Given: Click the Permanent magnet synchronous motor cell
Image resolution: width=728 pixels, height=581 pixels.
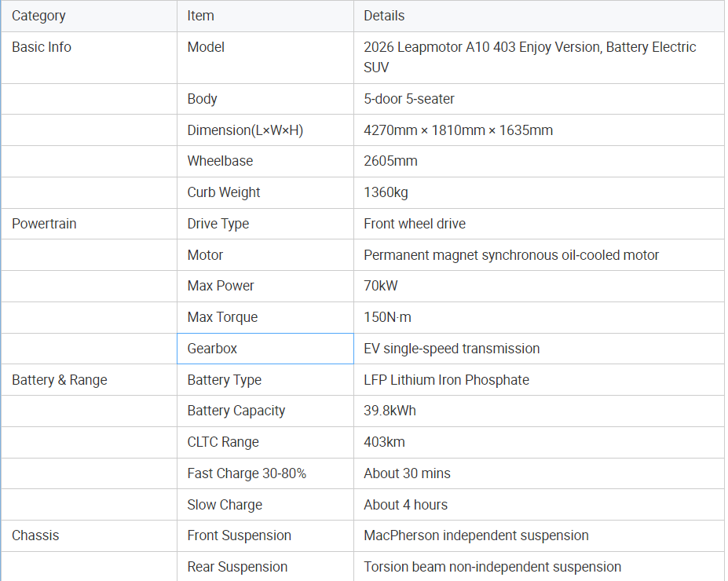Looking at the screenshot, I should pos(539,254).
